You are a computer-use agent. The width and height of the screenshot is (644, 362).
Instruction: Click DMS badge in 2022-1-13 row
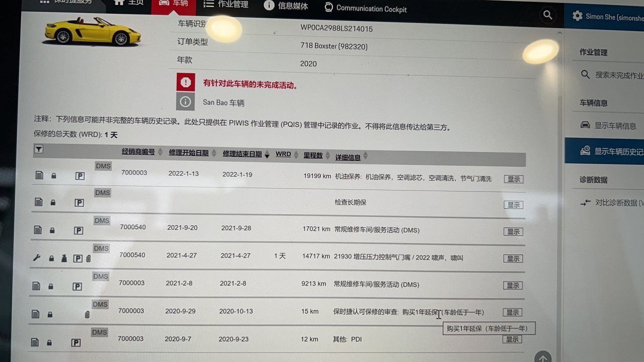[103, 166]
